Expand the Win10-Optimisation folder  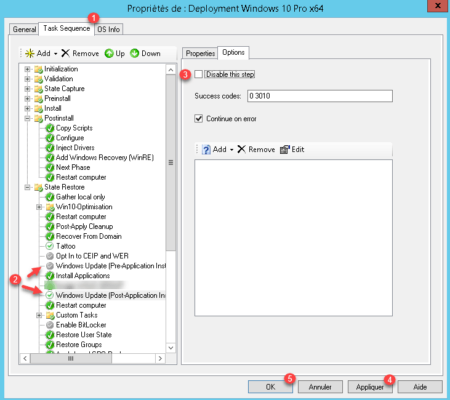[x=39, y=207]
